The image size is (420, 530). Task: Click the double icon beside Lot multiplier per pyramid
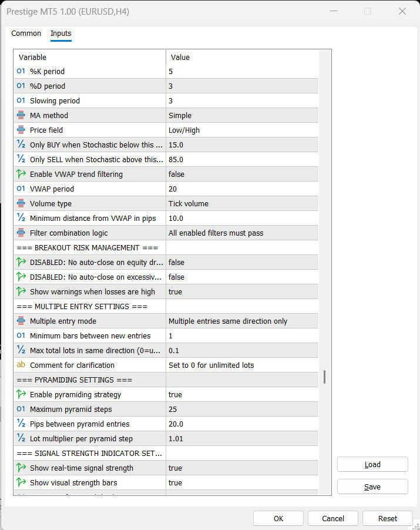tap(21, 439)
